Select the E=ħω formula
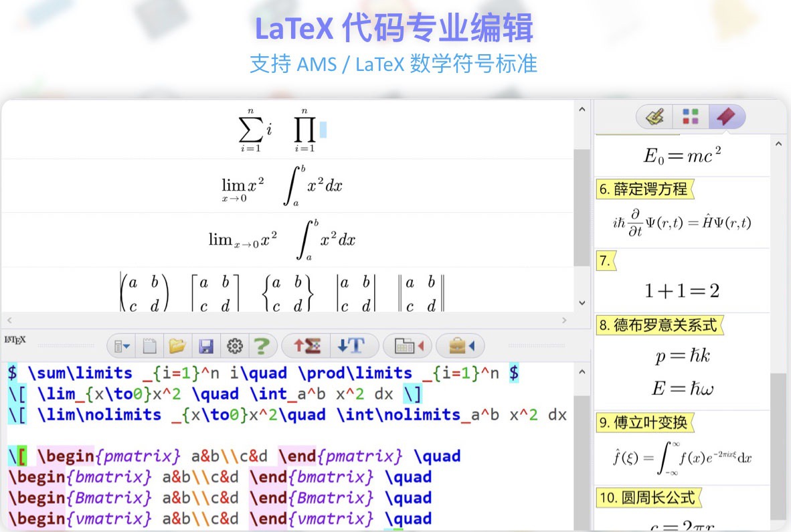 pos(683,388)
